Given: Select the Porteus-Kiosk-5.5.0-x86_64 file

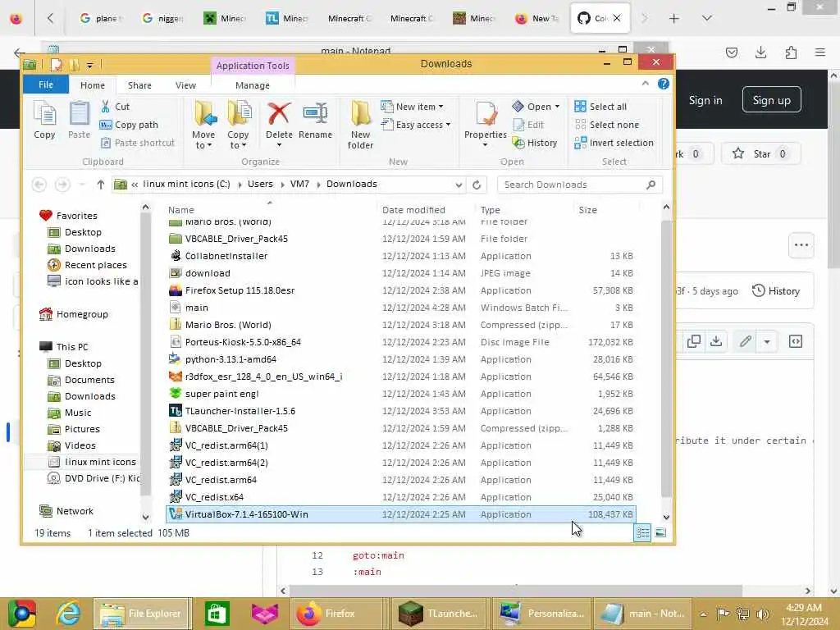Looking at the screenshot, I should pos(400,342).
